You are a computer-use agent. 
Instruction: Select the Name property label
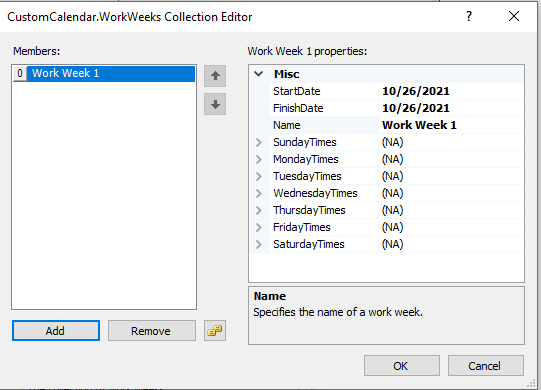tap(287, 125)
